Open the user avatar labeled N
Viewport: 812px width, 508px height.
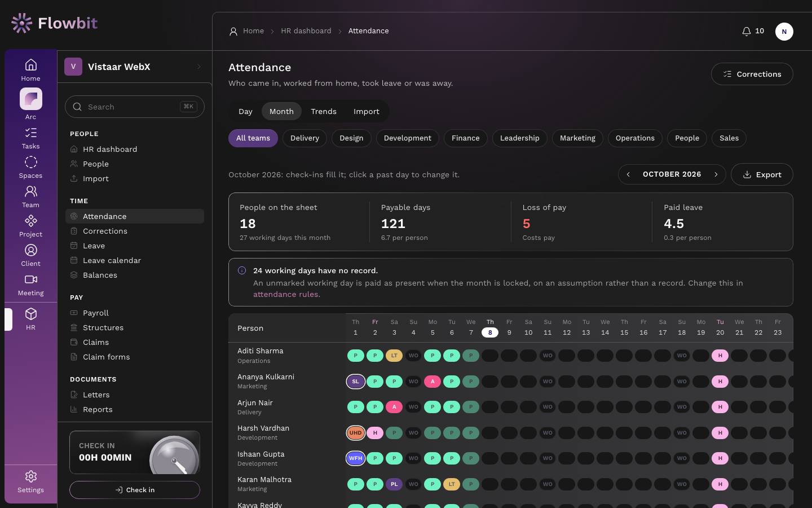[x=784, y=32]
